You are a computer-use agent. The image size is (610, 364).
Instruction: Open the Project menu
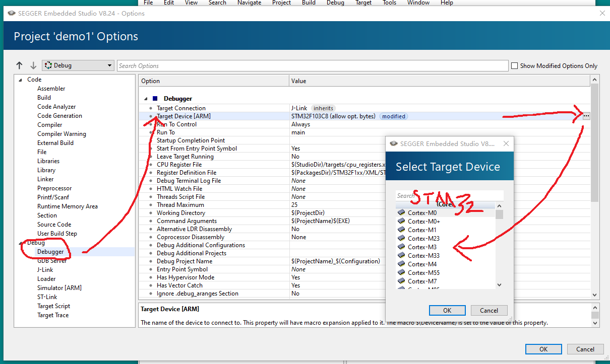[281, 3]
